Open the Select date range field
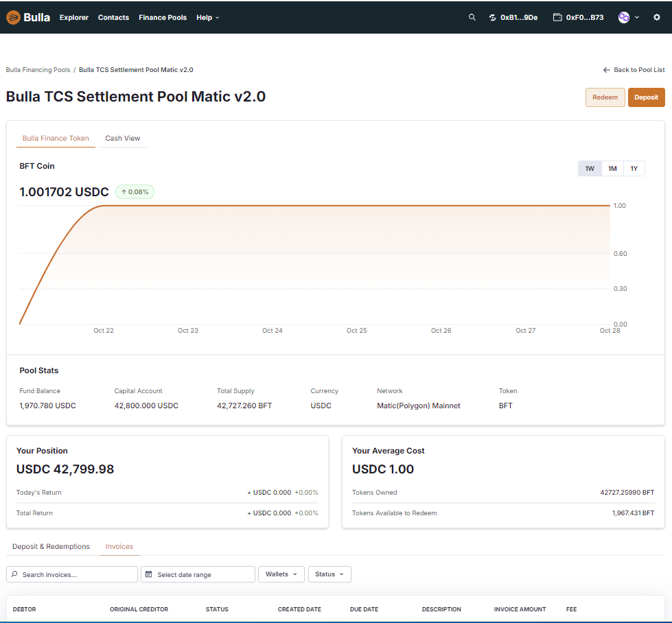Viewport: 672px width, 623px height. (x=198, y=574)
